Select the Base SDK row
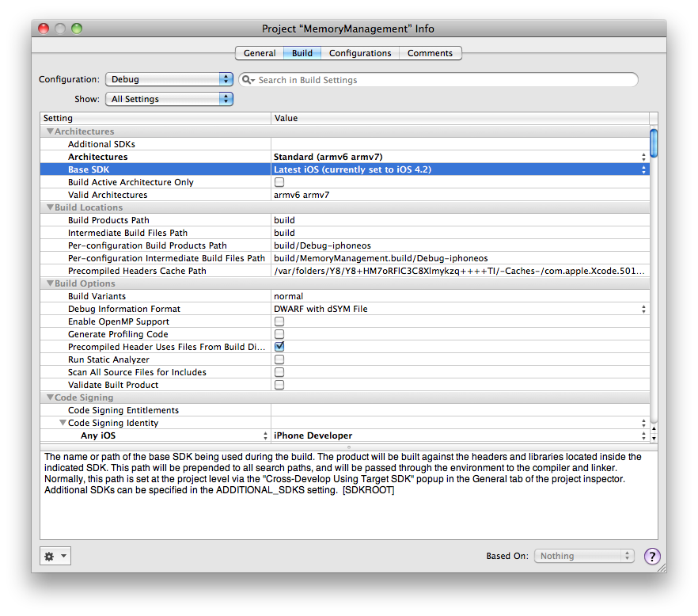 [x=345, y=169]
